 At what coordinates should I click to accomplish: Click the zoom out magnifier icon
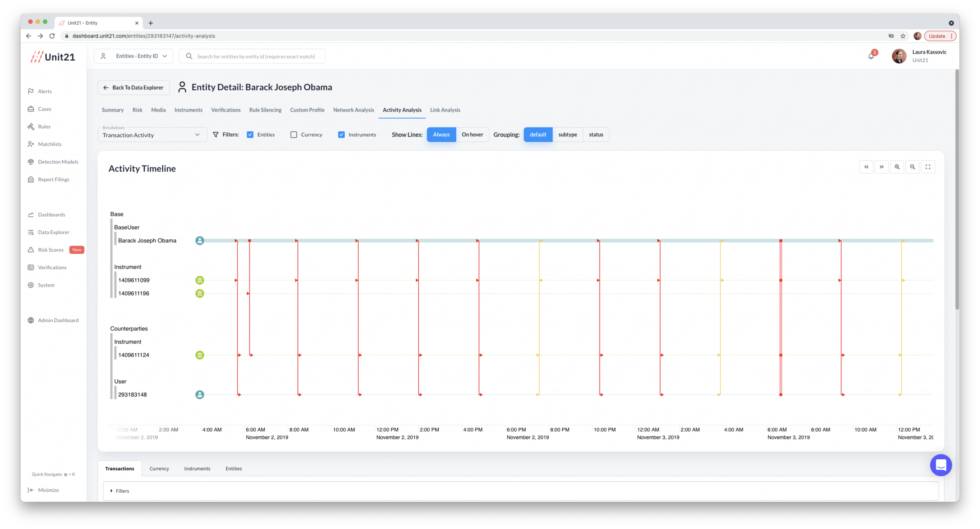[x=912, y=167]
